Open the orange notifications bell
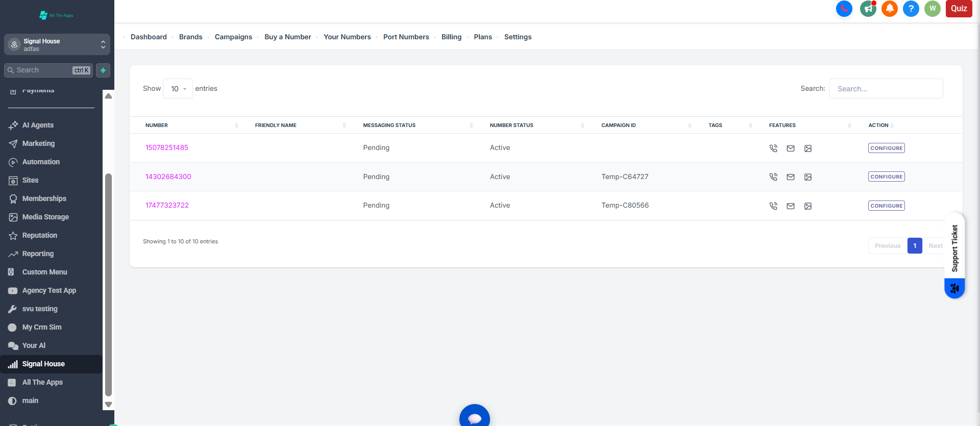Viewport: 980px width, 426px height. (x=889, y=9)
